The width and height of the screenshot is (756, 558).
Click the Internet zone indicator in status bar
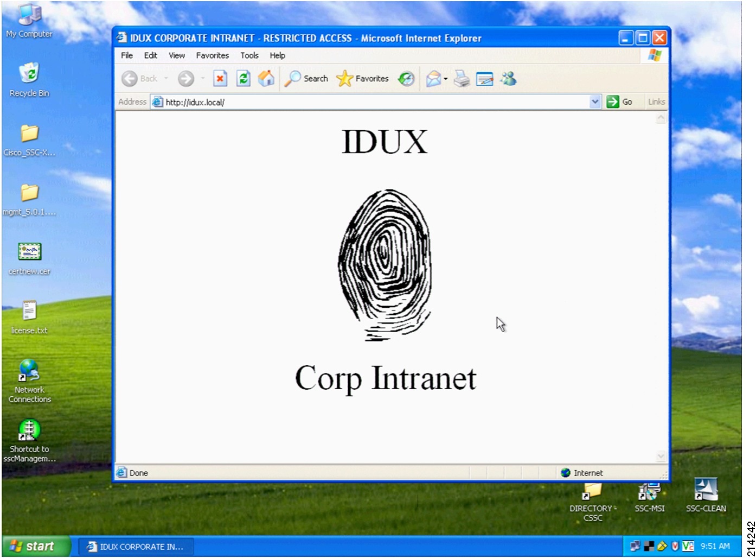582,473
